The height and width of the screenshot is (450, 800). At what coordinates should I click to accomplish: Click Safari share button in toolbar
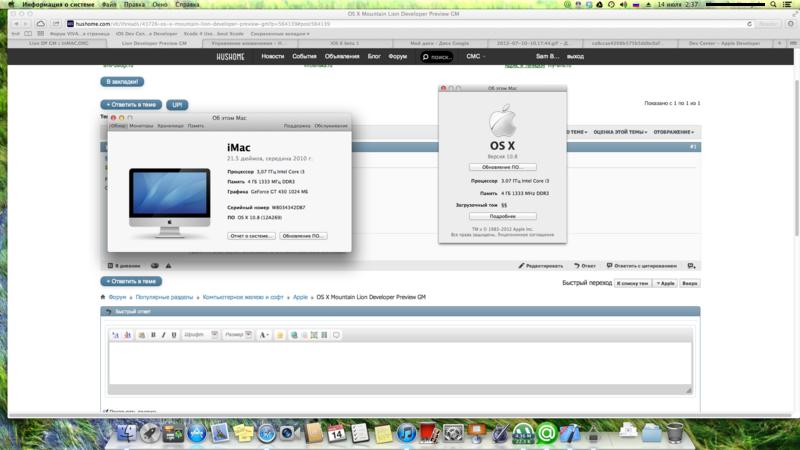pyautogui.click(x=56, y=24)
